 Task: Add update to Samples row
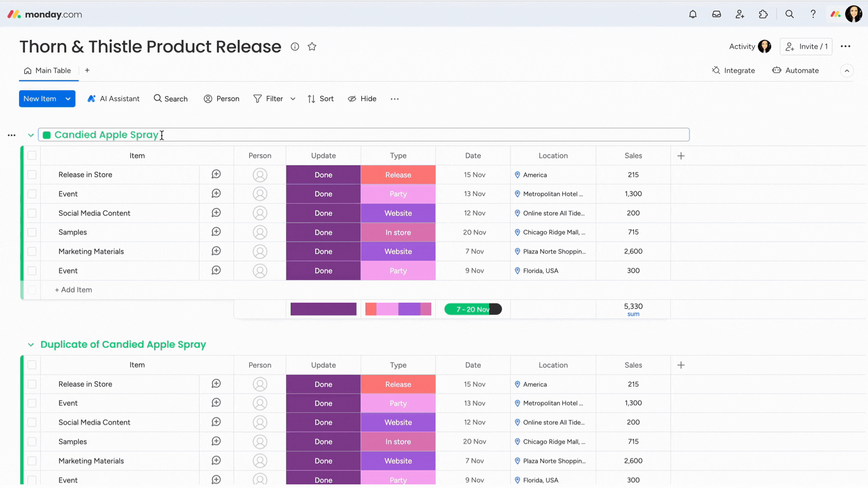216,232
